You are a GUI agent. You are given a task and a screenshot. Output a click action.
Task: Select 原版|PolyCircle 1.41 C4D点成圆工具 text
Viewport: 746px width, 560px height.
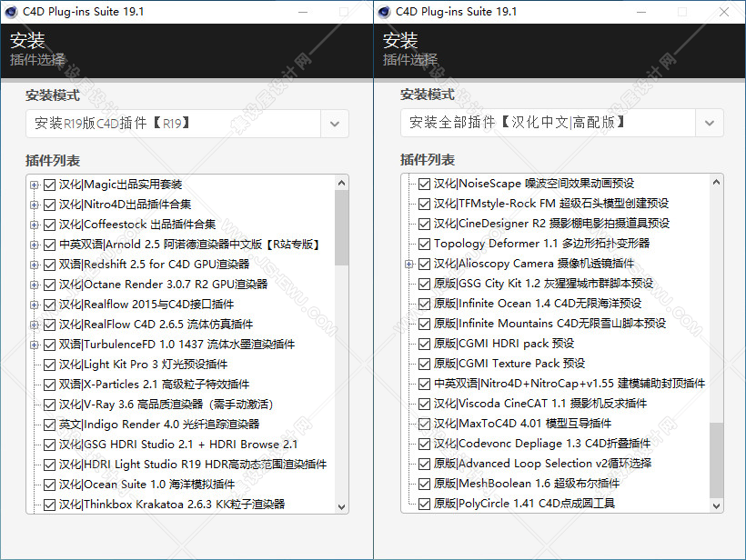[524, 503]
